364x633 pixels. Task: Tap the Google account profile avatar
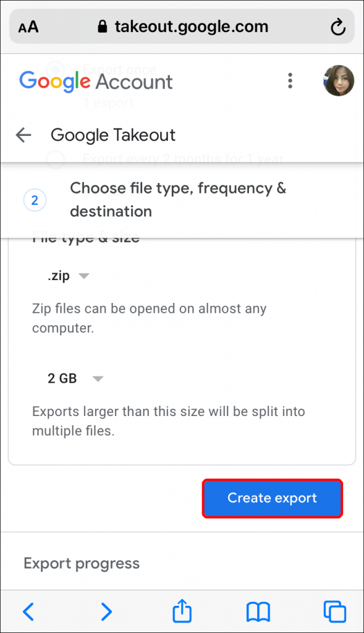click(339, 80)
